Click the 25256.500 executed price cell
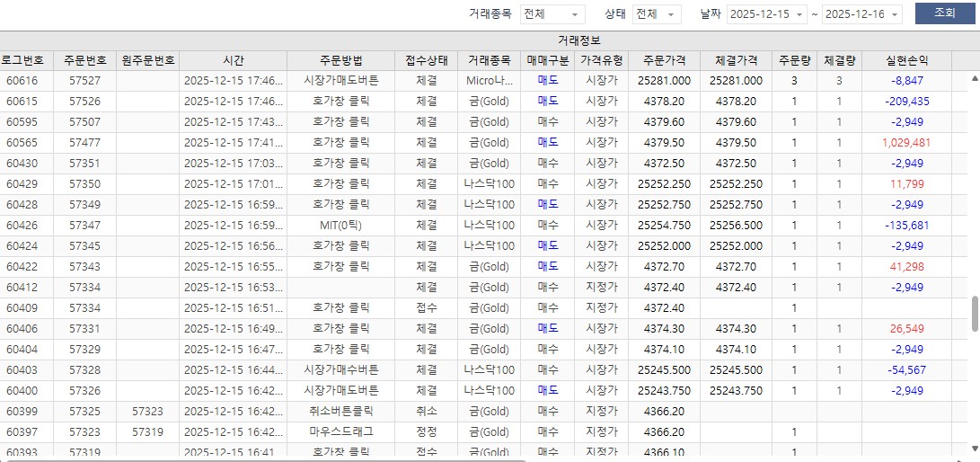The image size is (980, 462). click(x=737, y=225)
